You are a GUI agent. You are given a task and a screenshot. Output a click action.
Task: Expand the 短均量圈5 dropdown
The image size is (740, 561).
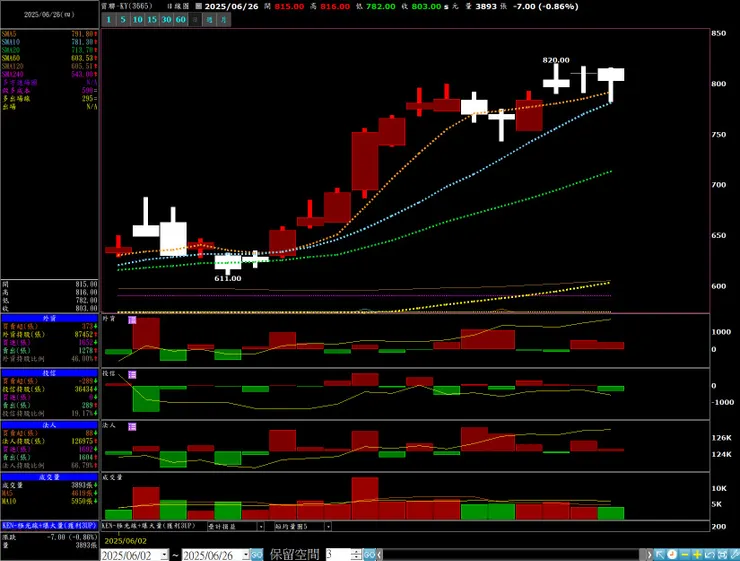(328, 526)
